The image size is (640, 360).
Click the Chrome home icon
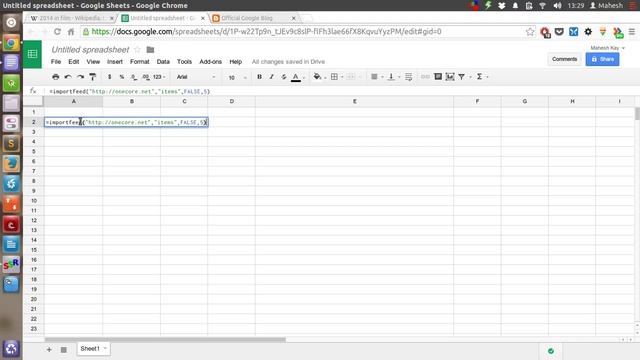pos(71,32)
